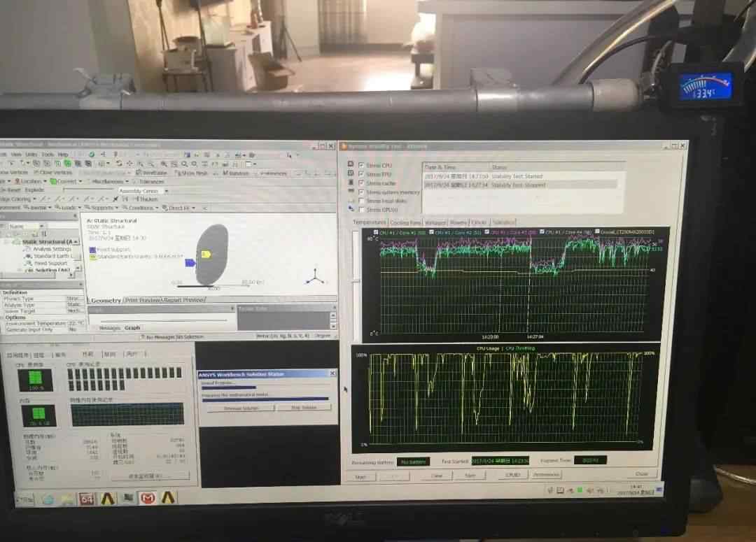Click Show Vertices in ANSYS toolbar
This screenshot has height=542, width=756.
[13, 172]
